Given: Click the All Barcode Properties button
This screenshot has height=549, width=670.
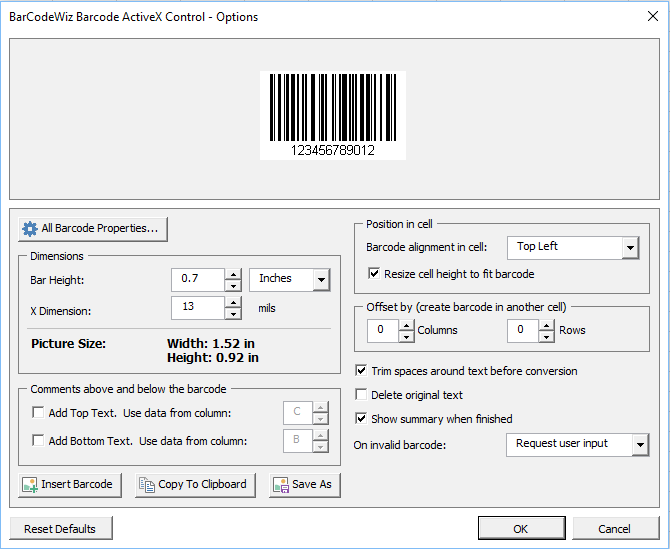Looking at the screenshot, I should (x=93, y=229).
